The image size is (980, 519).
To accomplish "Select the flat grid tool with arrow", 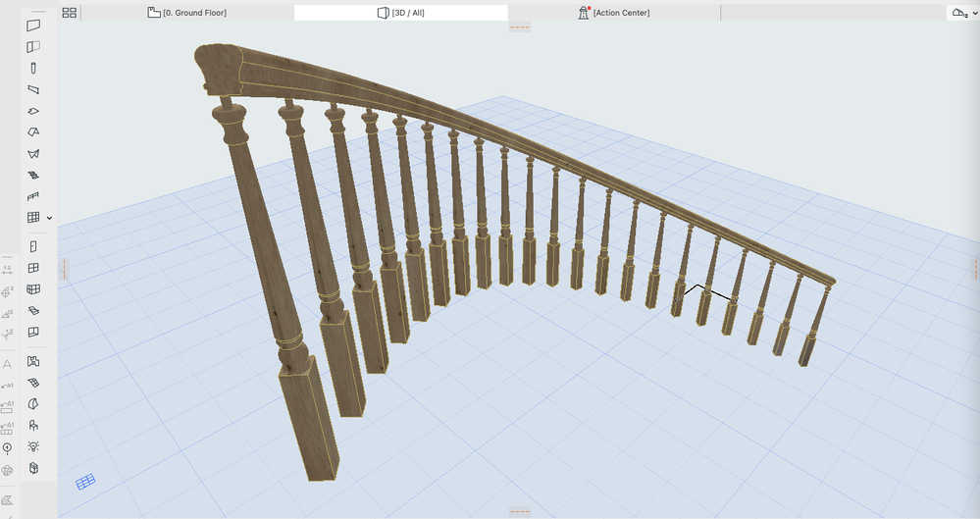I will 33,217.
